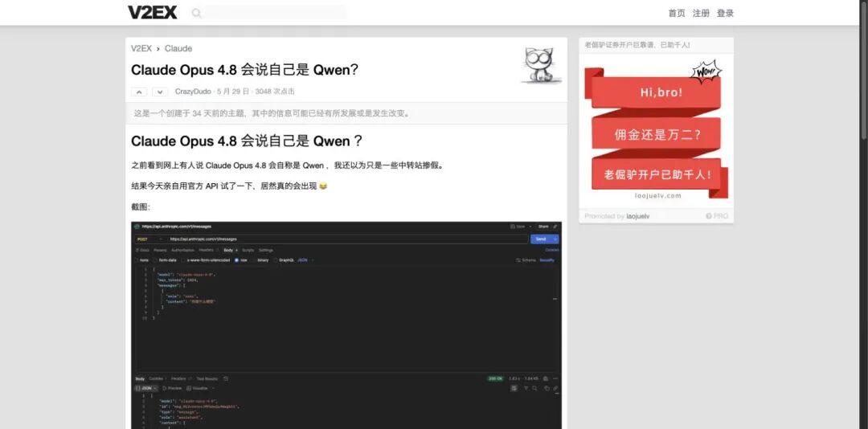This screenshot has width=868, height=429.
Task: Open author CrazyDudo's profile
Action: pos(193,92)
